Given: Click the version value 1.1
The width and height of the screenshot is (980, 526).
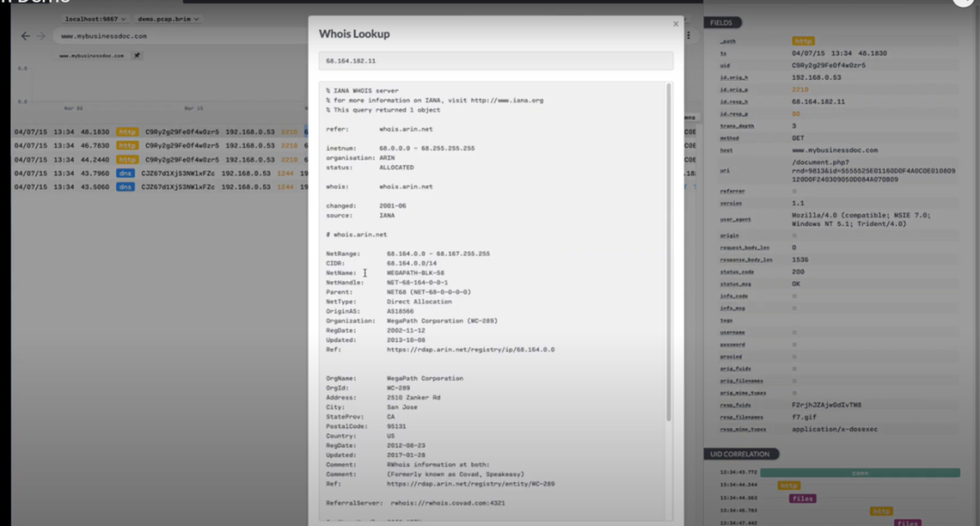Looking at the screenshot, I should click(x=799, y=203).
